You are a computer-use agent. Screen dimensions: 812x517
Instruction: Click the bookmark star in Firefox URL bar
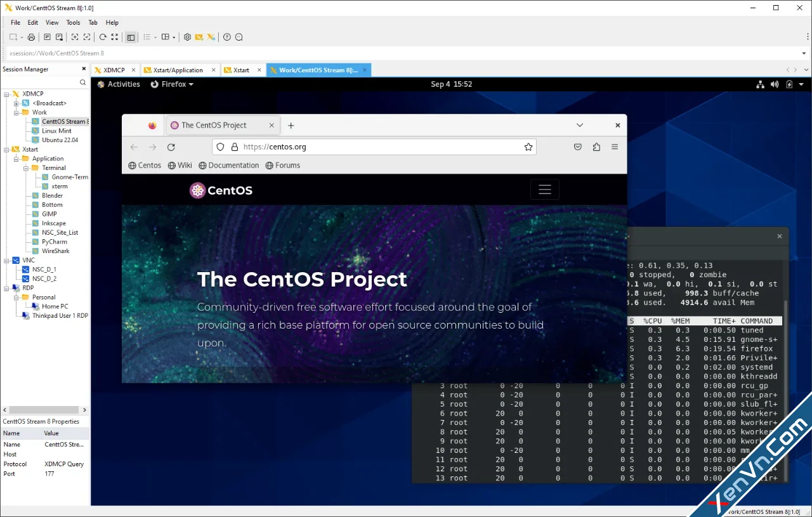(x=528, y=147)
